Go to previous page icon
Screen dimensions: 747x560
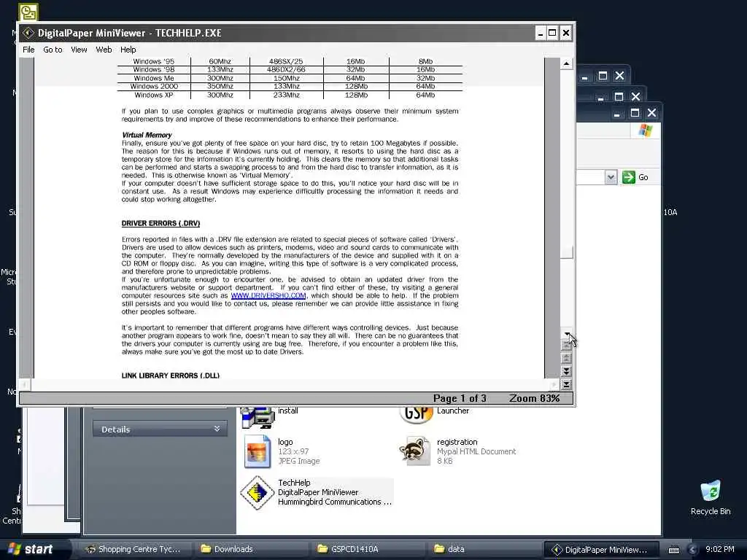[x=566, y=359]
